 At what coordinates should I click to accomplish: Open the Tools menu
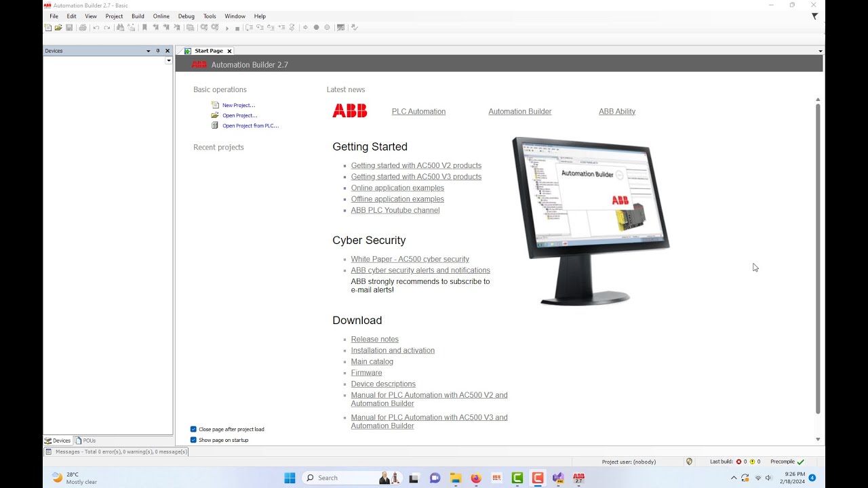[x=210, y=16]
